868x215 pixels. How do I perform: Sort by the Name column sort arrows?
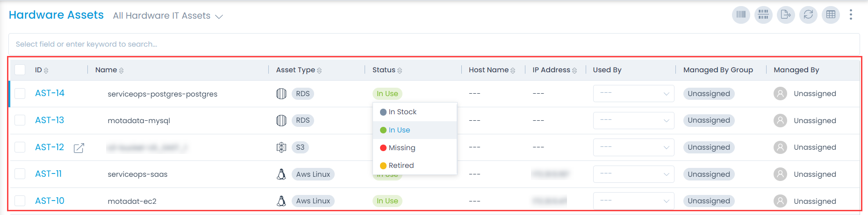122,70
